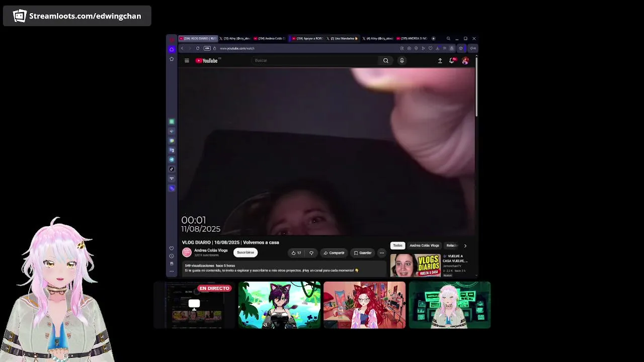Like the video with 17 likes
Image resolution: width=644 pixels, height=362 pixels.
(296, 253)
